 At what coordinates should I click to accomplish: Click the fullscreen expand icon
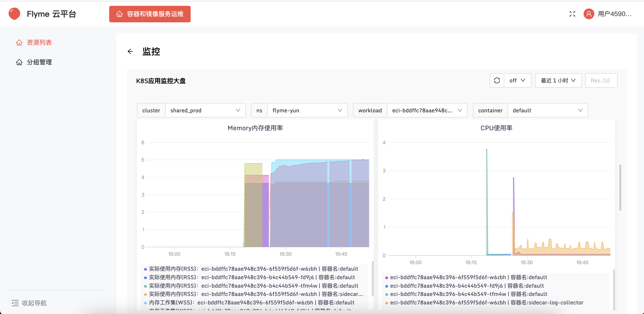click(x=572, y=14)
